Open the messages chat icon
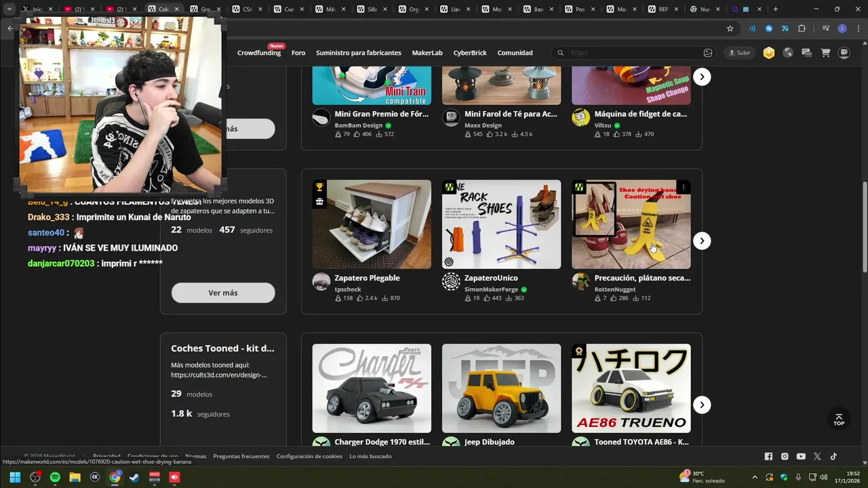Screen dimensions: 868x488 pos(806,53)
